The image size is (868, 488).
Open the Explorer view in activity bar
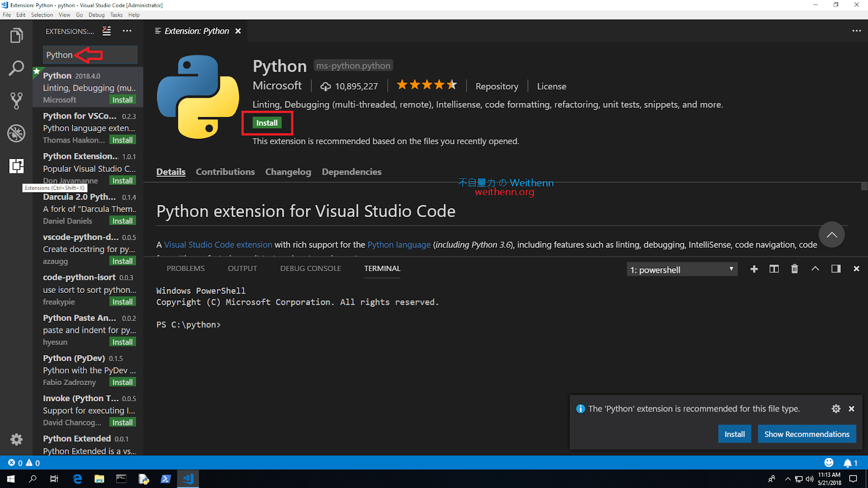click(x=16, y=36)
